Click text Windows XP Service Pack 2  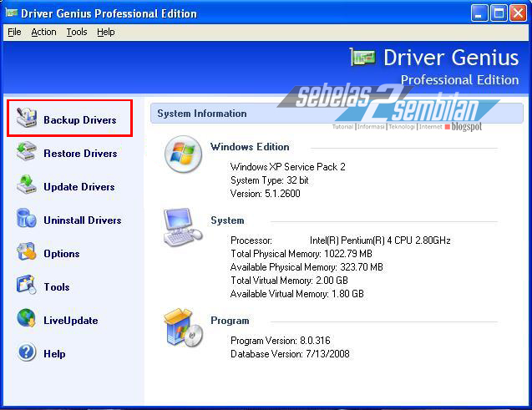point(287,167)
